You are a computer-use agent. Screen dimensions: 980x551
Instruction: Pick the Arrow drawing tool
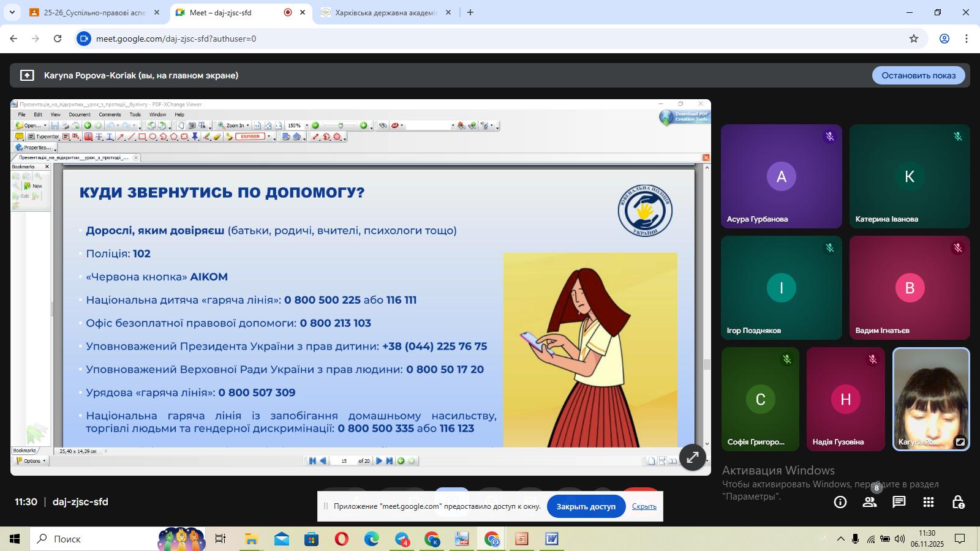(x=121, y=137)
